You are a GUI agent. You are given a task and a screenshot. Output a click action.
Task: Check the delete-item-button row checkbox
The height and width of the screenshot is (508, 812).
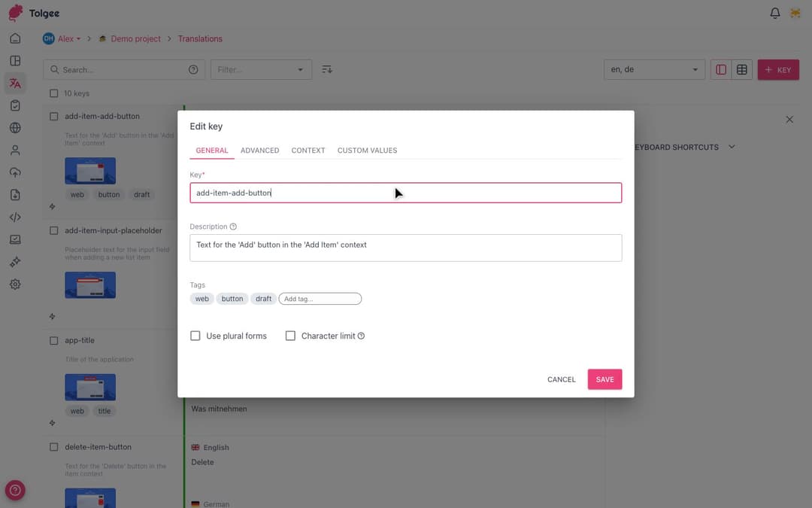tap(54, 447)
